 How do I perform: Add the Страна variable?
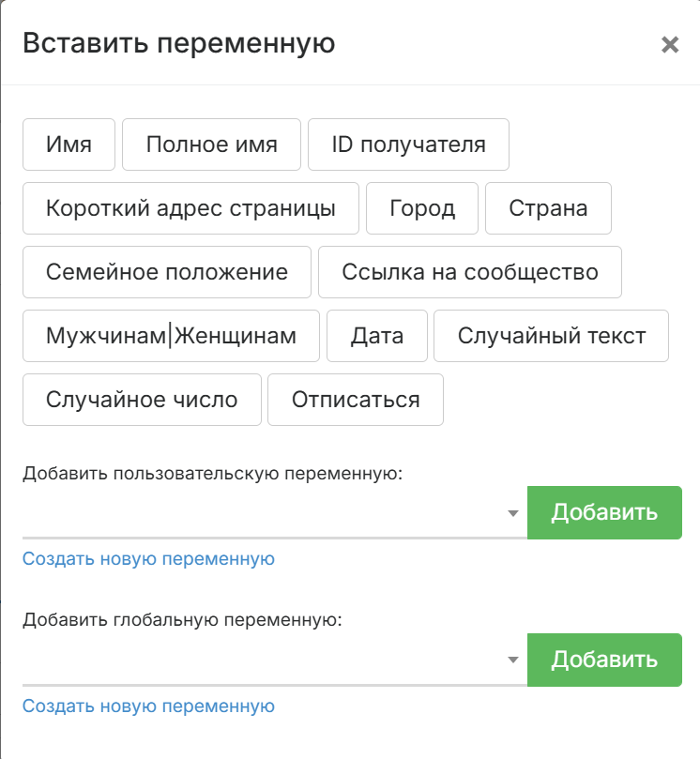548,208
